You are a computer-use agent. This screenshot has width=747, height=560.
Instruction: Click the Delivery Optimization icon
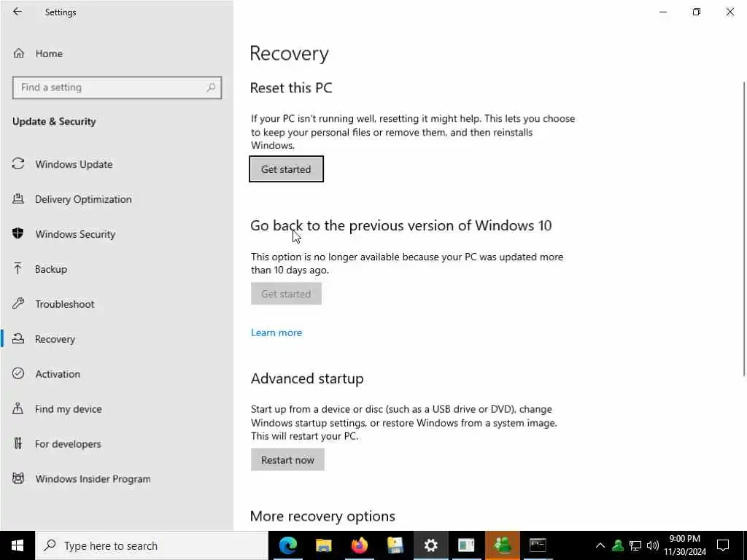[x=18, y=198]
